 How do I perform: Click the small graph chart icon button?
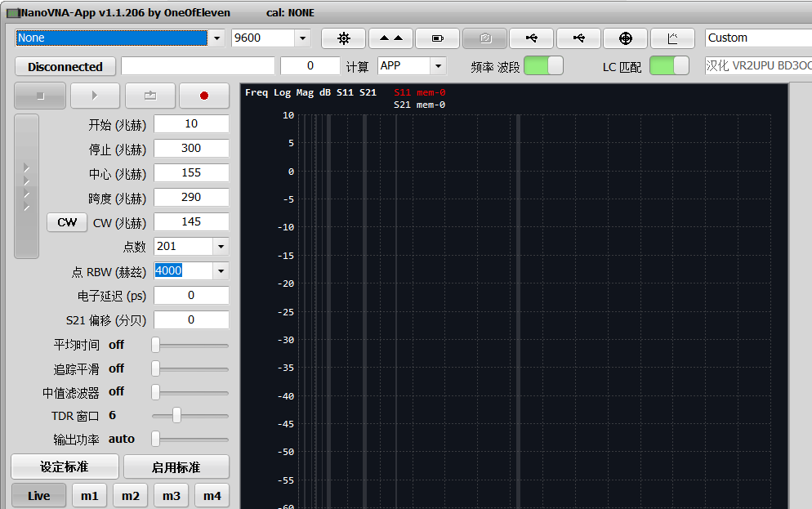672,38
